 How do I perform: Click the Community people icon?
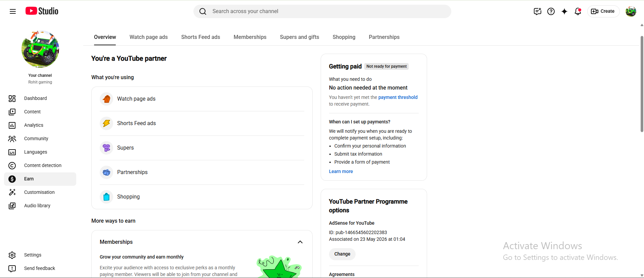(12, 138)
